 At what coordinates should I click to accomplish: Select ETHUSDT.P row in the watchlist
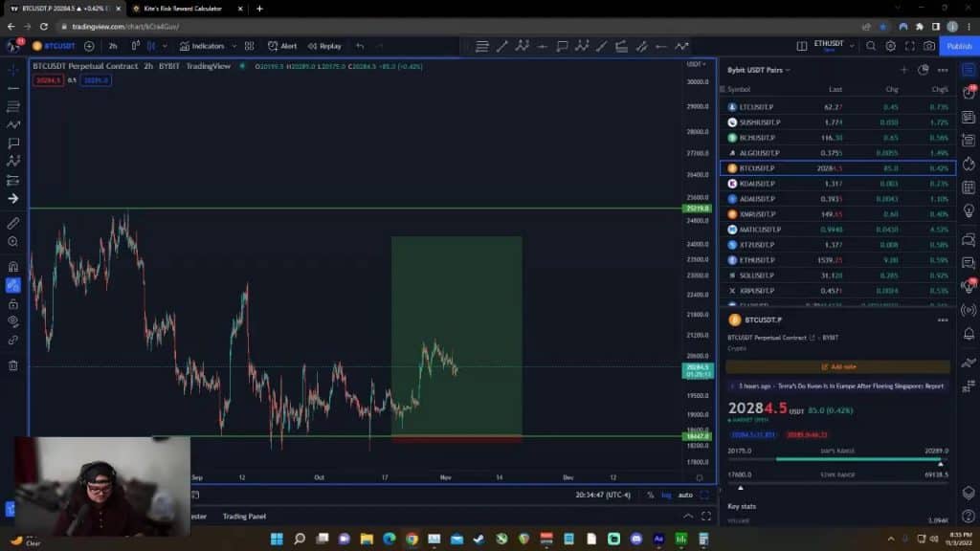756,260
